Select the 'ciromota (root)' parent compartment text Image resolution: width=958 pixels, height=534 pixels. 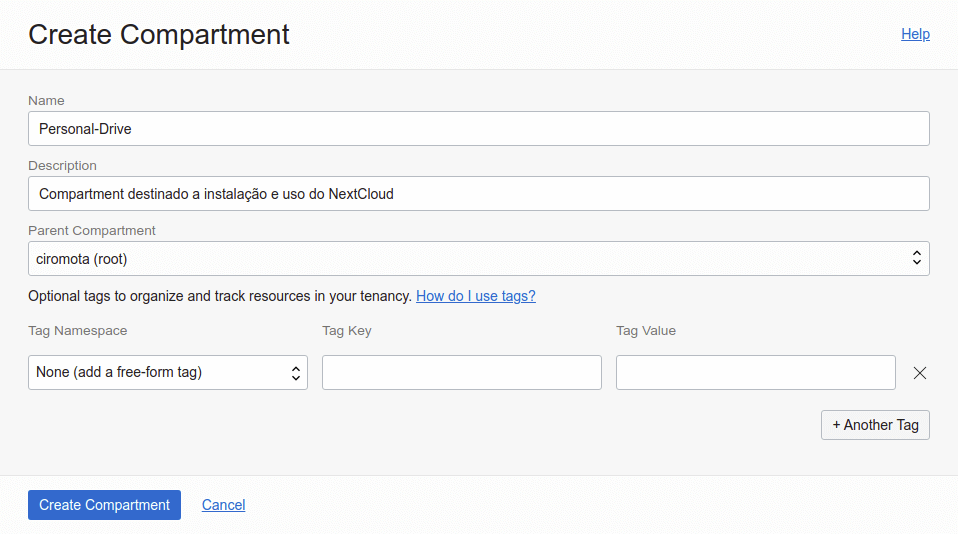coord(82,259)
